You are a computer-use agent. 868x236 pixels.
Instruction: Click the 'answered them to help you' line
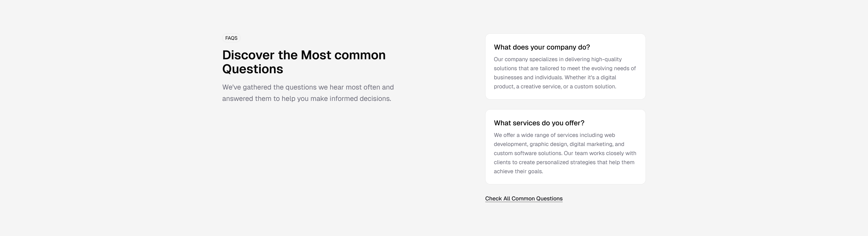(306, 99)
